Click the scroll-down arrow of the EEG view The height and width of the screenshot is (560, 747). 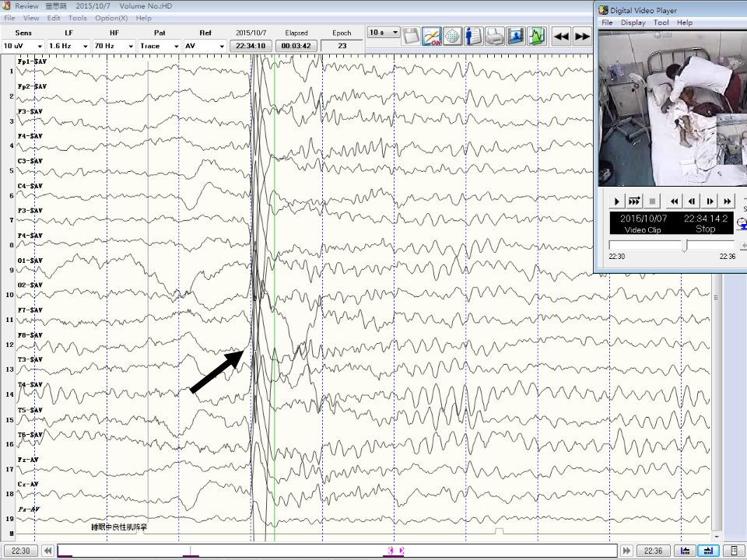click(x=716, y=537)
